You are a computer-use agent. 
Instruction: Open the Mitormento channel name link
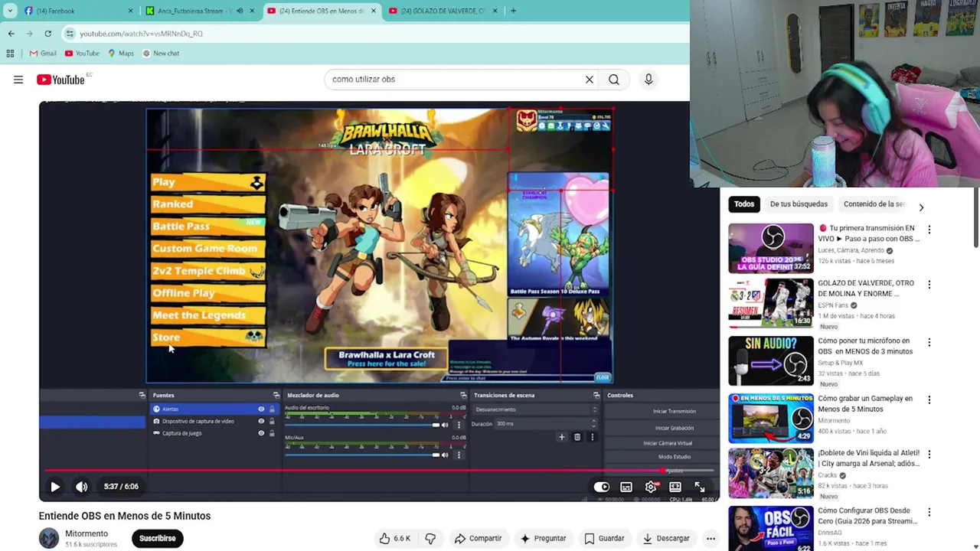[x=87, y=533]
